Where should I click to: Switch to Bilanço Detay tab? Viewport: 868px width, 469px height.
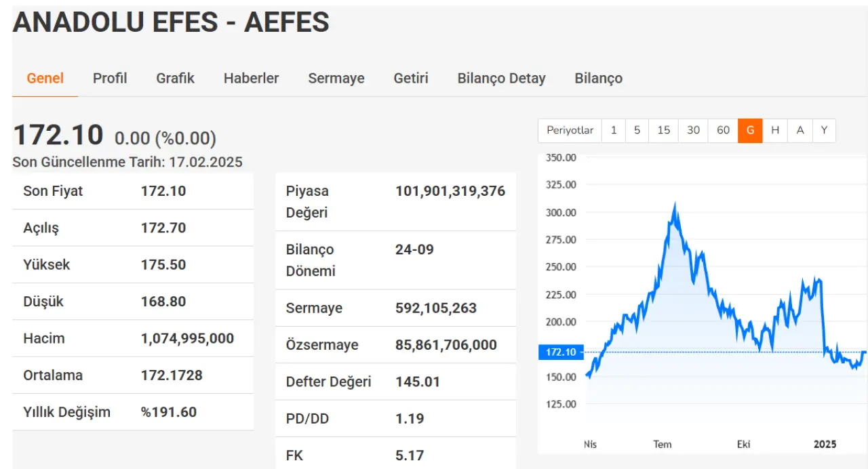501,78
